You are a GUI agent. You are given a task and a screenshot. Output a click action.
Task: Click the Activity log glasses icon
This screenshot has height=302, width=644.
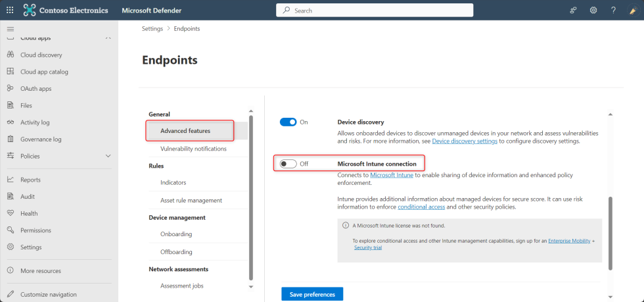pyautogui.click(x=11, y=122)
